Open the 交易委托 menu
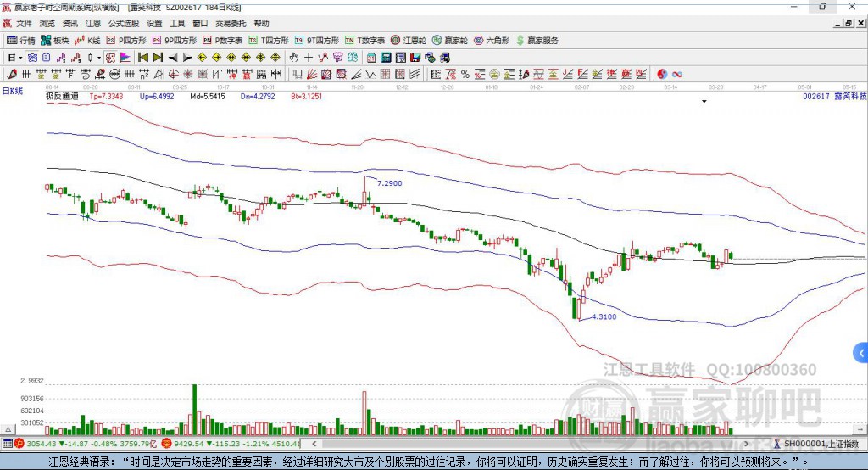 [231, 23]
